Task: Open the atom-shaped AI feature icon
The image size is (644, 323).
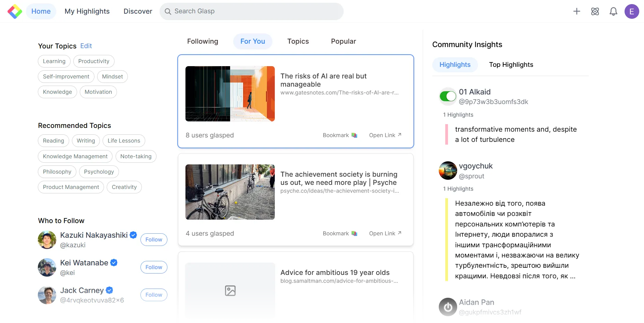Action: [x=595, y=11]
